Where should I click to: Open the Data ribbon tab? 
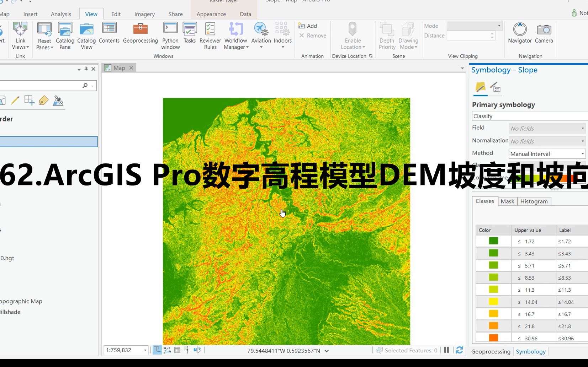tap(245, 14)
